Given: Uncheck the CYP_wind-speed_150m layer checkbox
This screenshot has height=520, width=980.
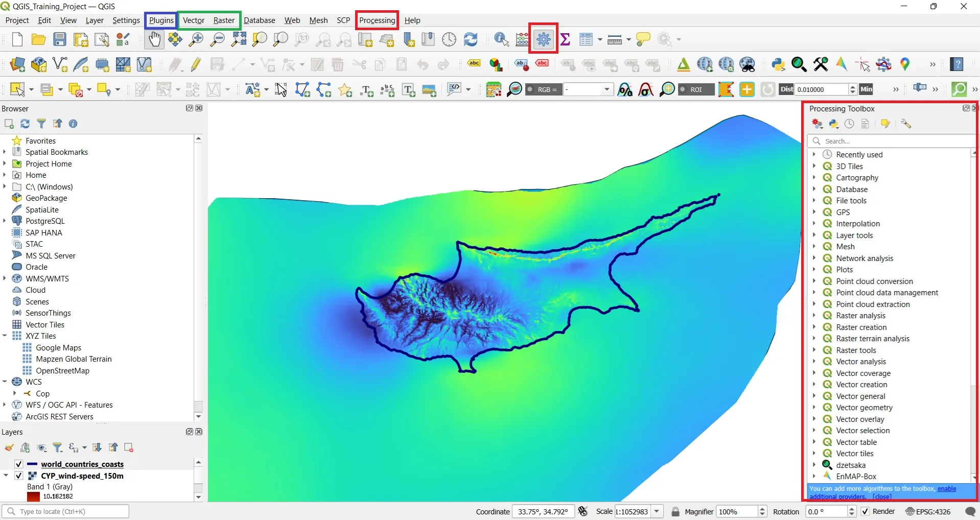Looking at the screenshot, I should [19, 476].
